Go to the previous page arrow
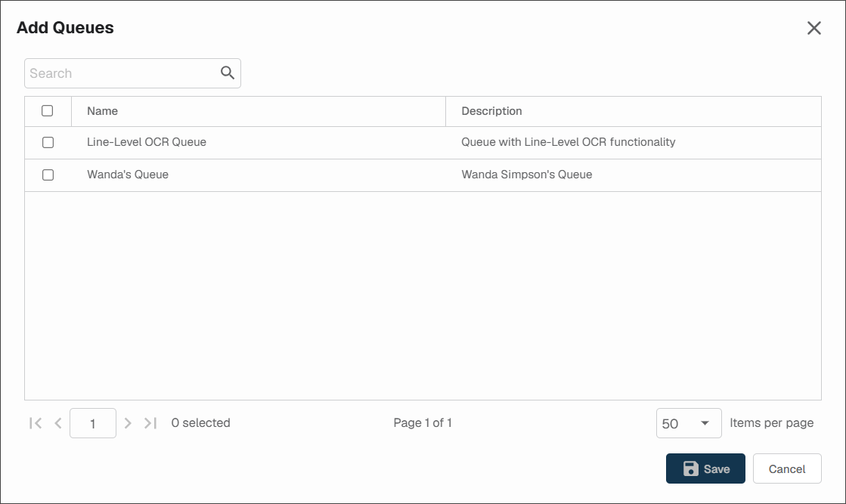Image resolution: width=846 pixels, height=504 pixels. tap(58, 423)
